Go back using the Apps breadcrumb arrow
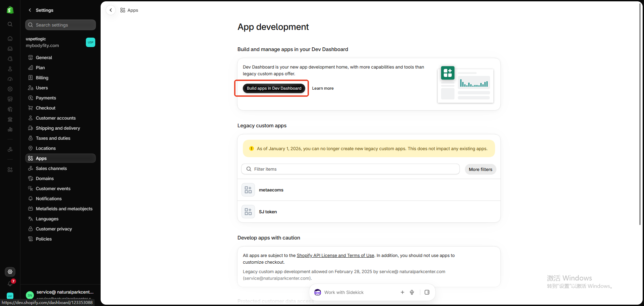 [x=111, y=10]
